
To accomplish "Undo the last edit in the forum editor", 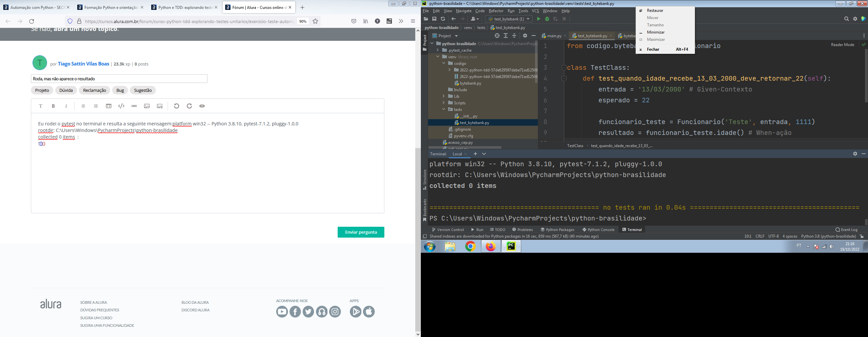I will 177,106.
